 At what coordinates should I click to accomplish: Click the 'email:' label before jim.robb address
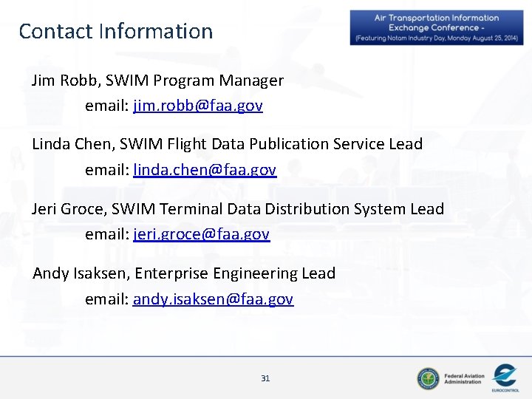(107, 106)
